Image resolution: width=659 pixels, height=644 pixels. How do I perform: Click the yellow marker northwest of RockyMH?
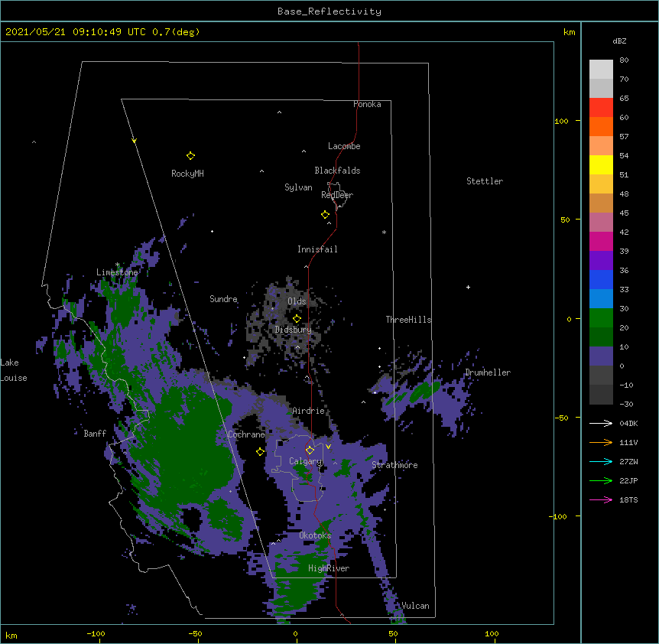[134, 141]
